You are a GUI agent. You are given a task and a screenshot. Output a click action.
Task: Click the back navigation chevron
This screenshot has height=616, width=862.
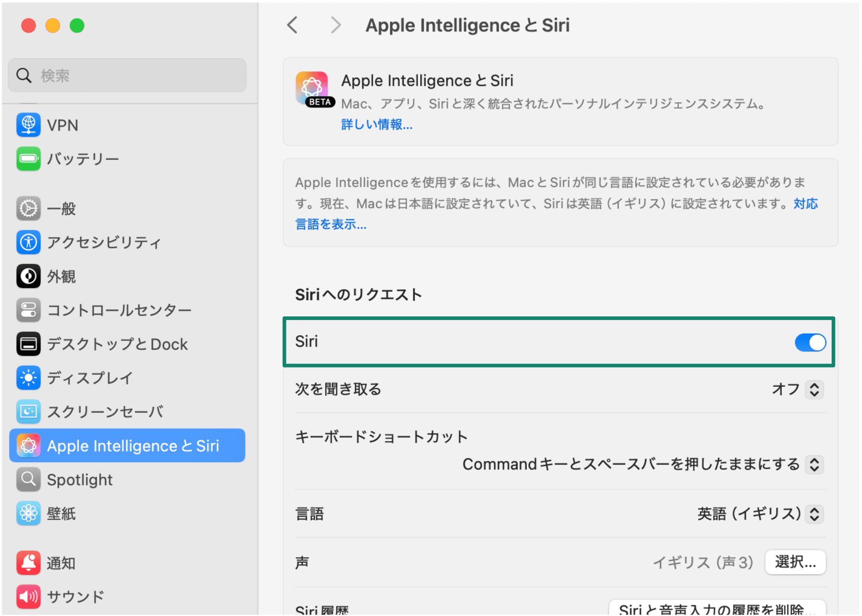point(293,25)
